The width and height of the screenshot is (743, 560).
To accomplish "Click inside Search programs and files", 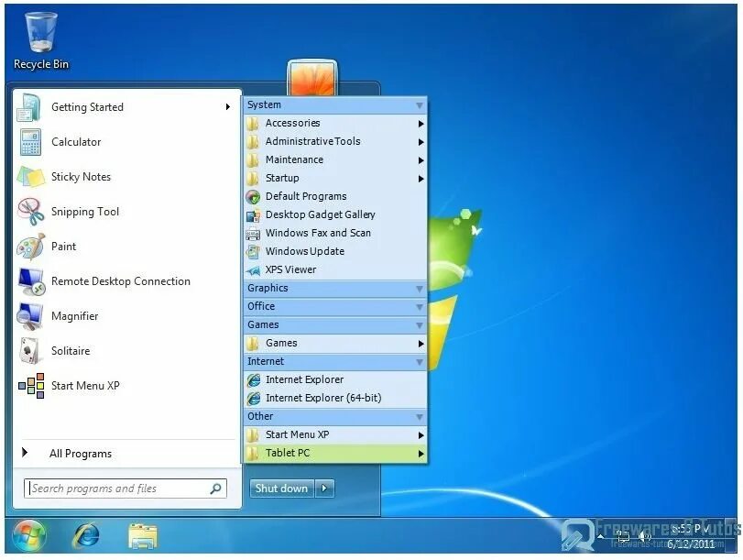I will [x=126, y=489].
